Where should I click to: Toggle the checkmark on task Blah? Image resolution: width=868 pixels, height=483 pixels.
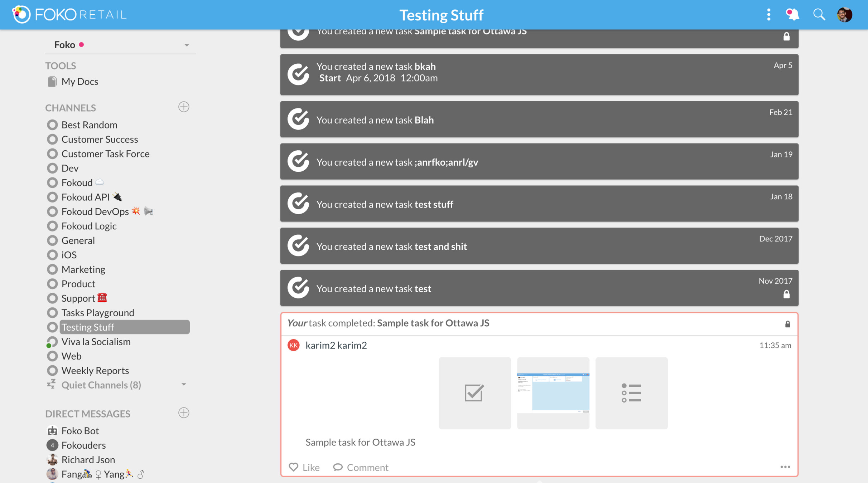(x=298, y=119)
